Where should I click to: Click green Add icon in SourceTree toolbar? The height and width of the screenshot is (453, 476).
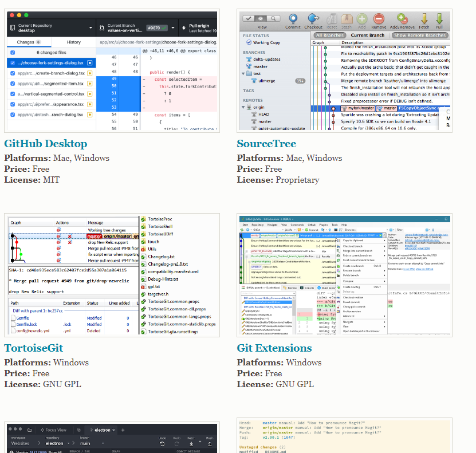(x=361, y=19)
